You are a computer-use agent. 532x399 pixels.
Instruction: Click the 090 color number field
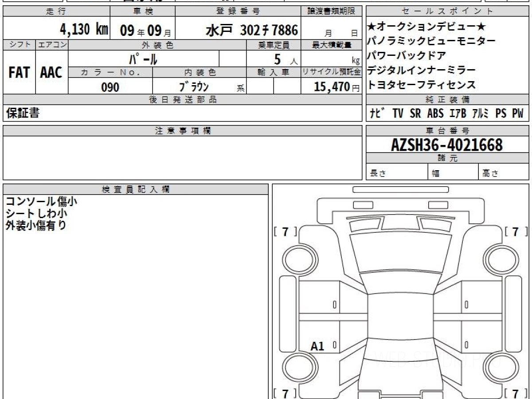(x=110, y=87)
